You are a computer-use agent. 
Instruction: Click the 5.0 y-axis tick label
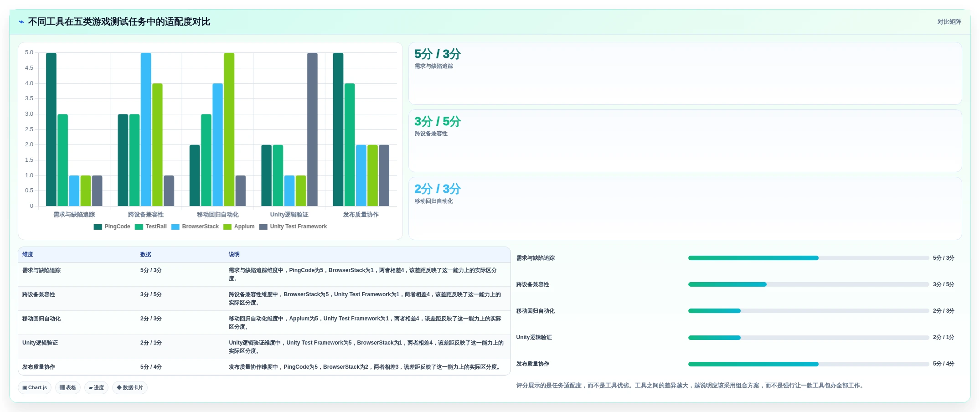(29, 52)
